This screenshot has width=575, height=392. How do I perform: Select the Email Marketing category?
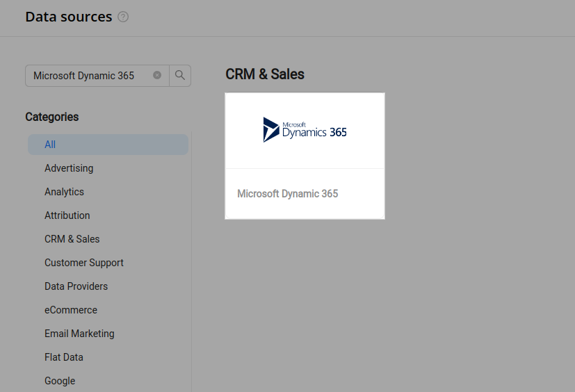[x=79, y=334]
